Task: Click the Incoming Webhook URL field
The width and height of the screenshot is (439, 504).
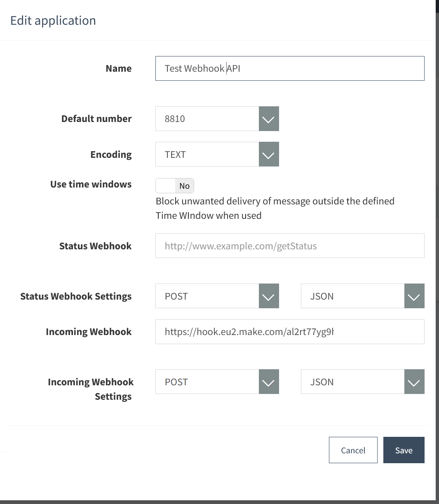Action: click(x=290, y=332)
